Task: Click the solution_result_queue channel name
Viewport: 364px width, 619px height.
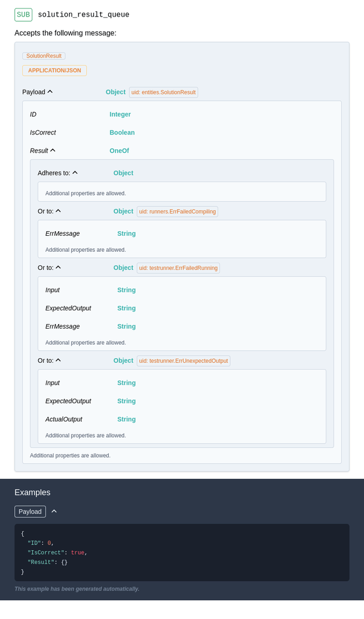Action: pos(84,15)
